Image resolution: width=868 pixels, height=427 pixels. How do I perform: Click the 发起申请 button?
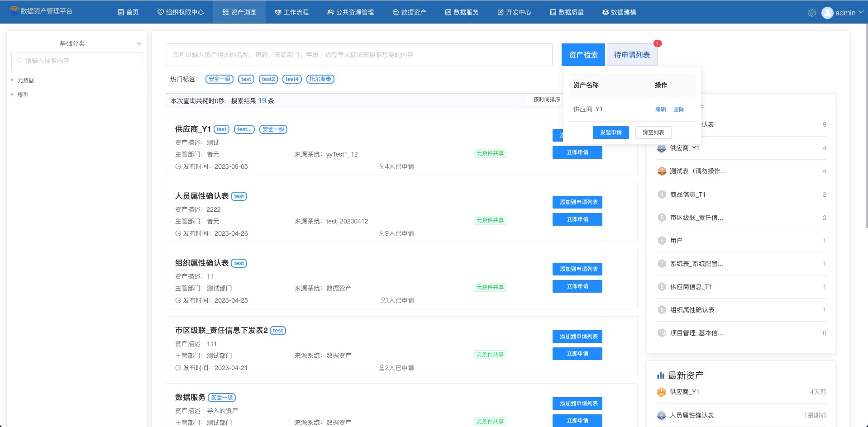click(611, 133)
